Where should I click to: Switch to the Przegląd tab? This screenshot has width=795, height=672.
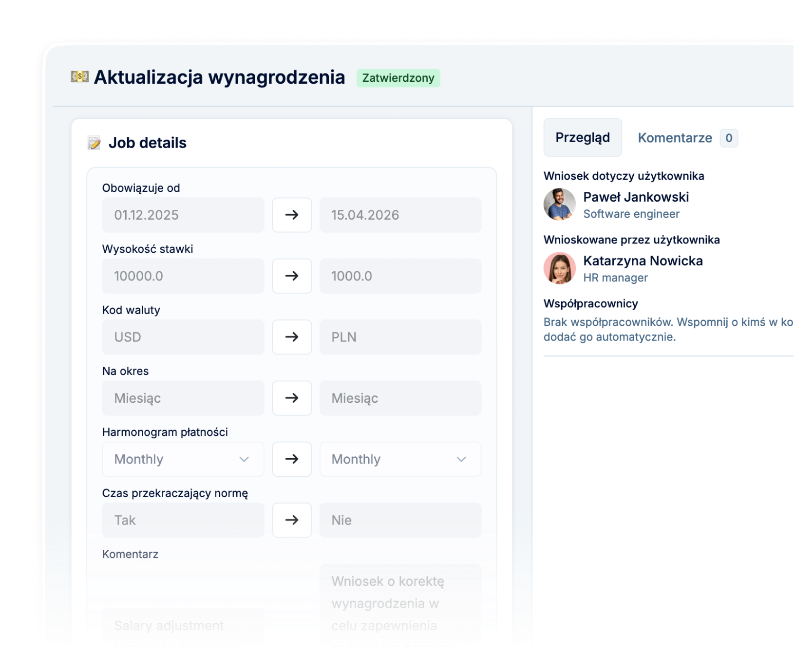(x=583, y=138)
